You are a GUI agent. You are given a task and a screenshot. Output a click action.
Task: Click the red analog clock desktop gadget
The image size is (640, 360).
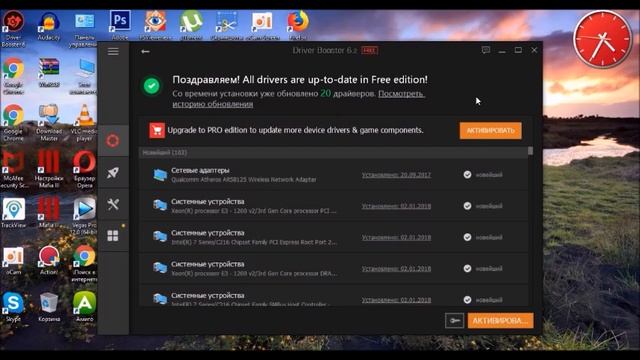point(602,39)
